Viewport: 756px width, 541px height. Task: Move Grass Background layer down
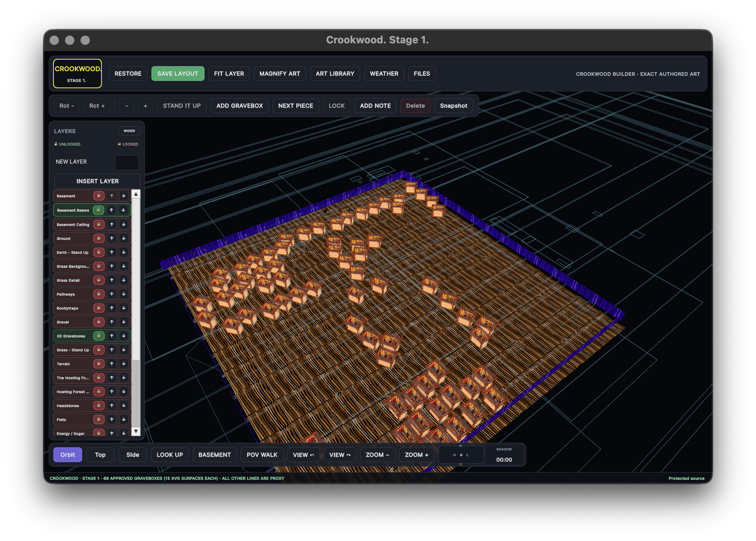tap(124, 266)
